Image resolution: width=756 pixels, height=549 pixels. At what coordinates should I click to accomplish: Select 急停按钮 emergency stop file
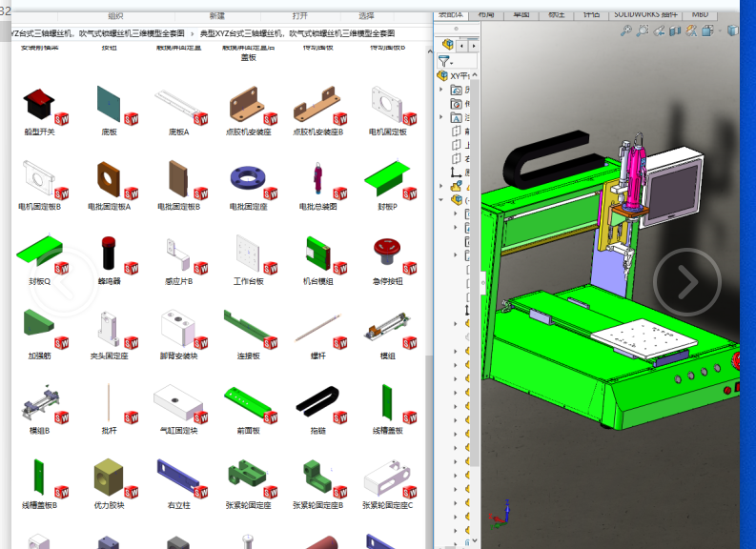point(388,261)
